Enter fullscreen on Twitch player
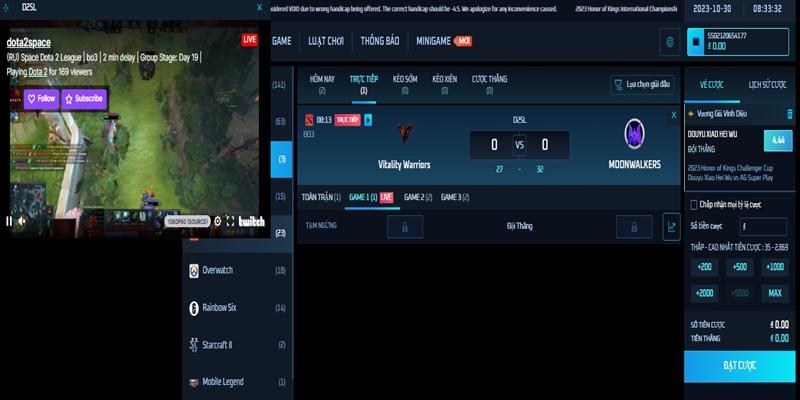Image resolution: width=800 pixels, height=400 pixels. click(230, 221)
